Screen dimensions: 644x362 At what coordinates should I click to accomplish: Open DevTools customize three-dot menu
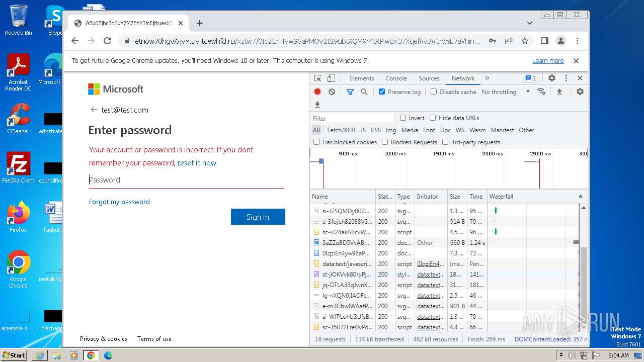pos(566,78)
